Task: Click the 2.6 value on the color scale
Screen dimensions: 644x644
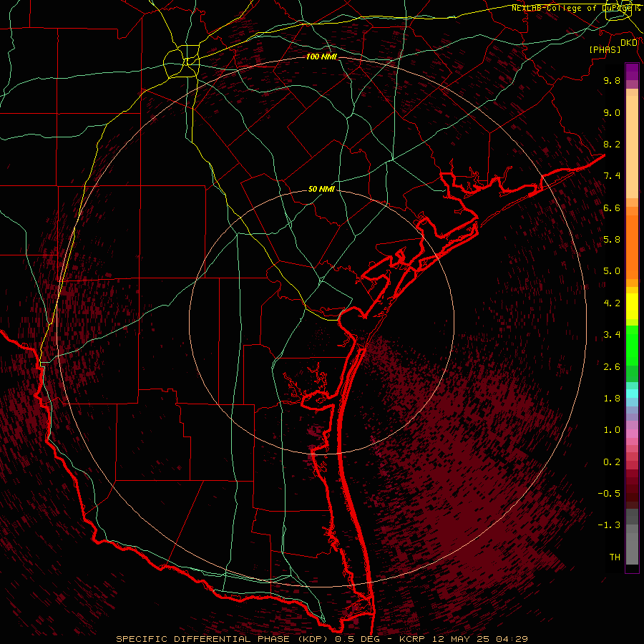Action: (x=612, y=367)
